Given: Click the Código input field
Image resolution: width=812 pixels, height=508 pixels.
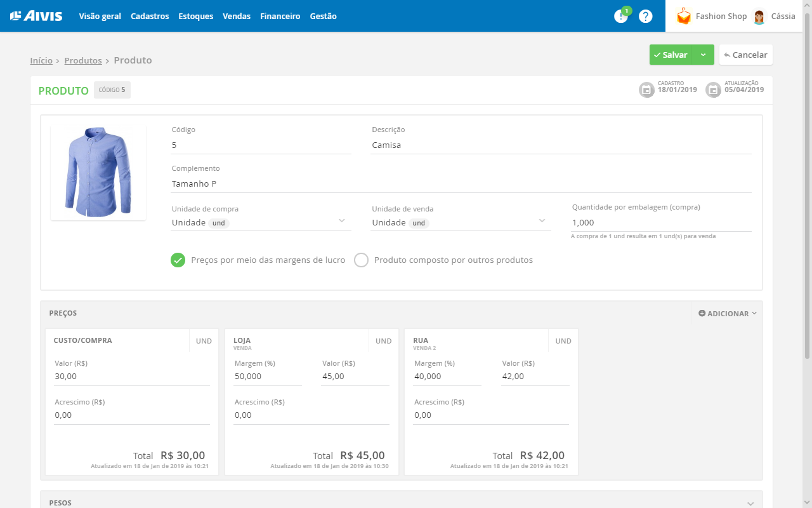Looking at the screenshot, I should (261, 145).
